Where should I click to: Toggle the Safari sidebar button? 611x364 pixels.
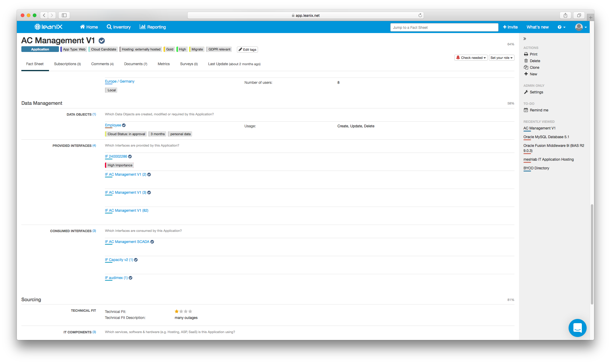pyautogui.click(x=64, y=15)
